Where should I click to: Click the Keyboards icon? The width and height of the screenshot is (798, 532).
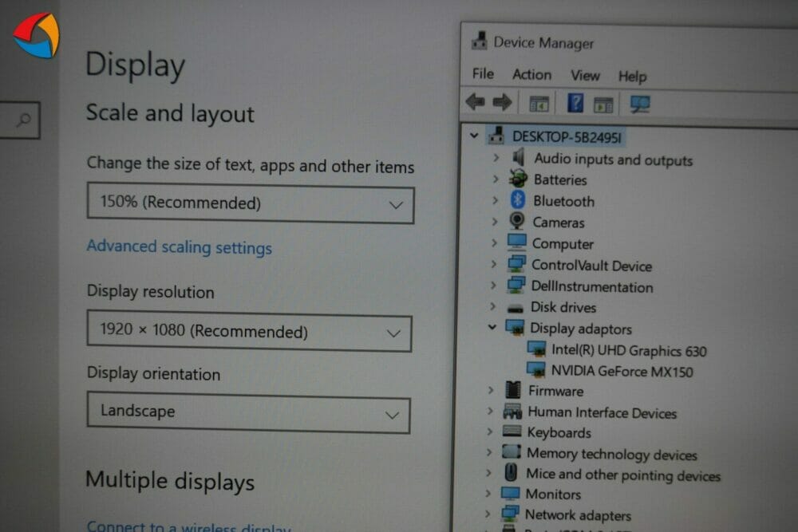pos(512,432)
